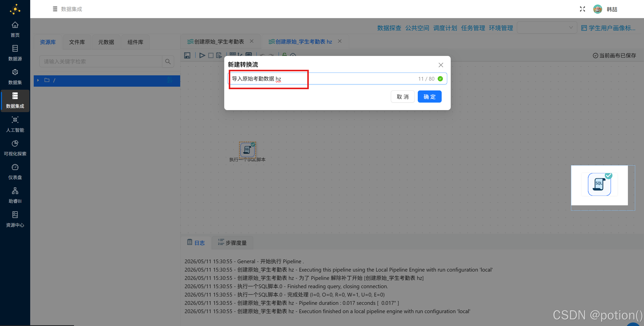Open 人工智能 module in sidebar

click(15, 124)
